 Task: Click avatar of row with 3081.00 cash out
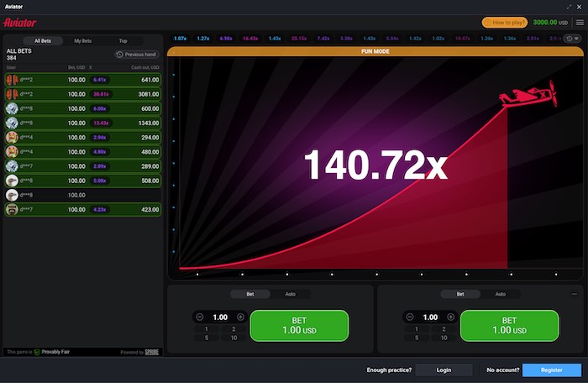click(12, 94)
